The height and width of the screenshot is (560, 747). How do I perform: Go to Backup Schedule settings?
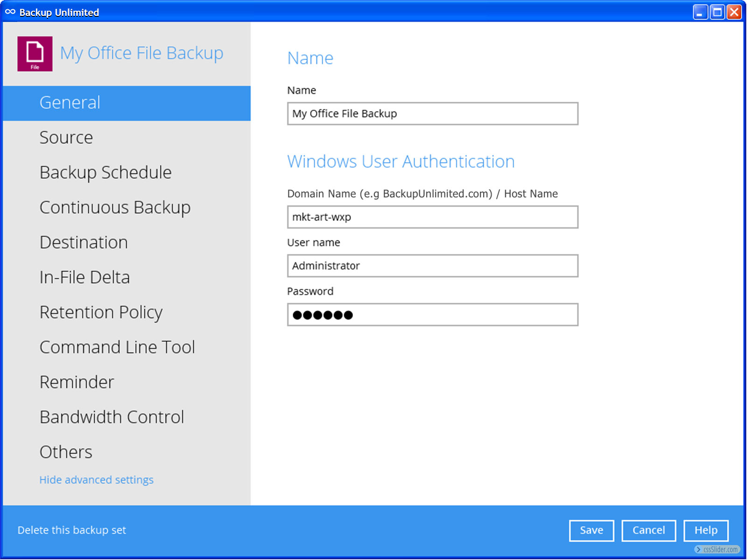coord(106,173)
